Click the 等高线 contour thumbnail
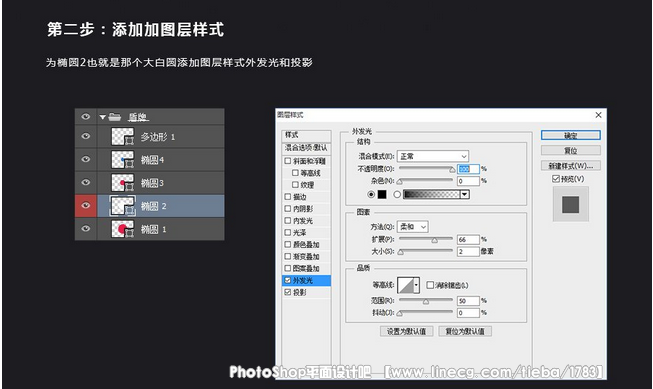The width and height of the screenshot is (653, 389). pyautogui.click(x=405, y=285)
